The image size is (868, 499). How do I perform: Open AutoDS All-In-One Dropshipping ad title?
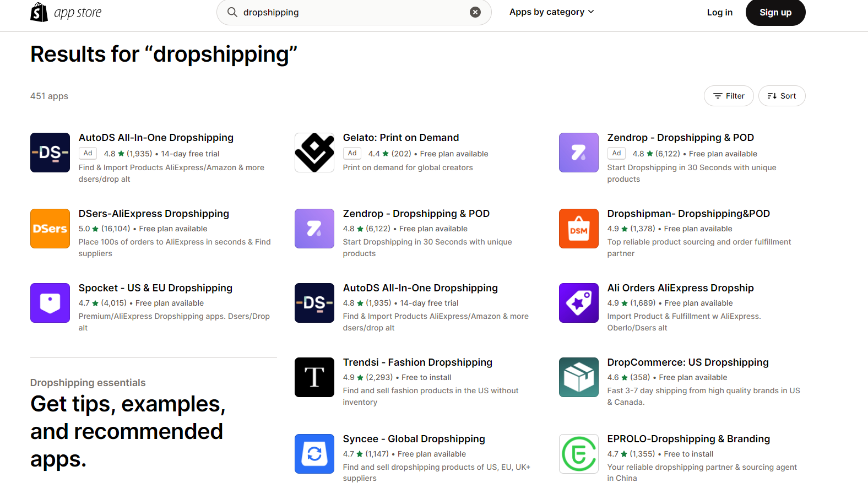(x=156, y=138)
